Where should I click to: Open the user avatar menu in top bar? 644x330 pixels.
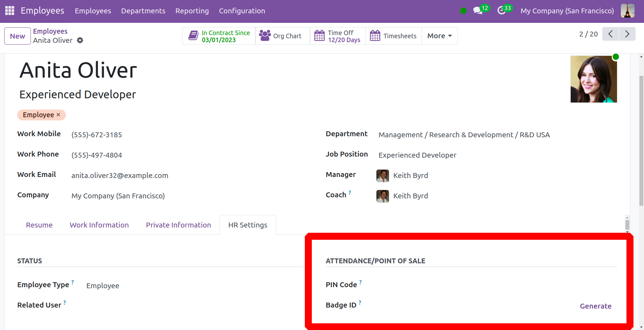(x=627, y=11)
